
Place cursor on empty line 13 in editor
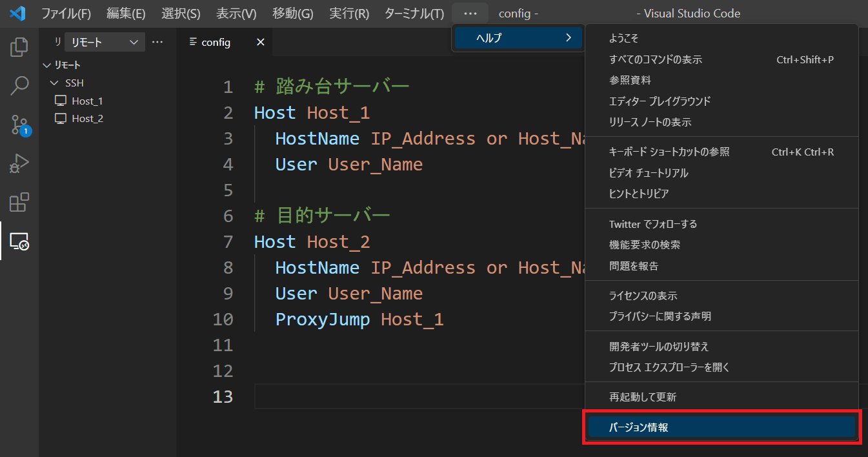tap(419, 397)
